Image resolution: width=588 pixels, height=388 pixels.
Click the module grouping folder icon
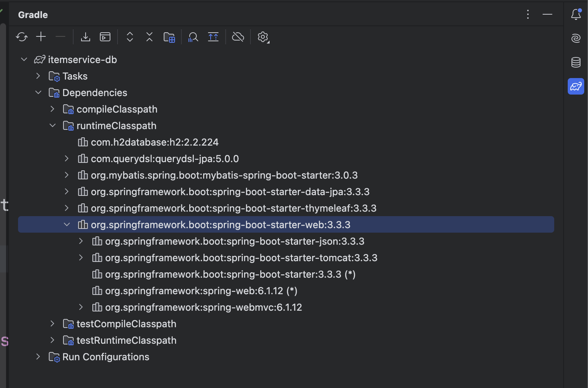(169, 37)
